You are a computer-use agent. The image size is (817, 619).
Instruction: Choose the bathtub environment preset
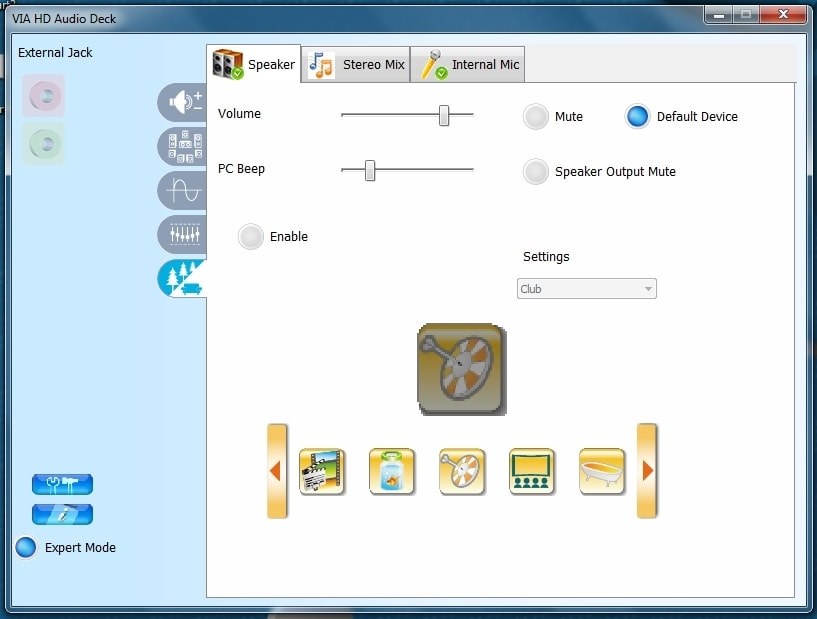tap(601, 472)
